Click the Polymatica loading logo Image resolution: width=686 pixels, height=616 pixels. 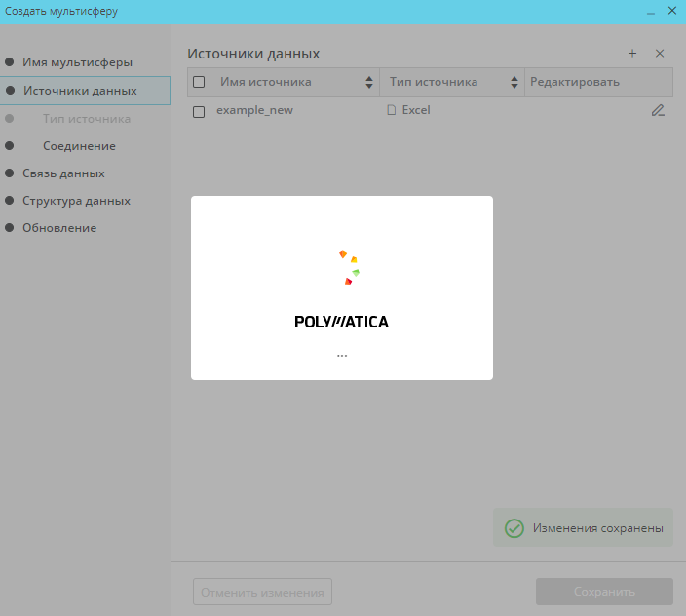tap(341, 322)
